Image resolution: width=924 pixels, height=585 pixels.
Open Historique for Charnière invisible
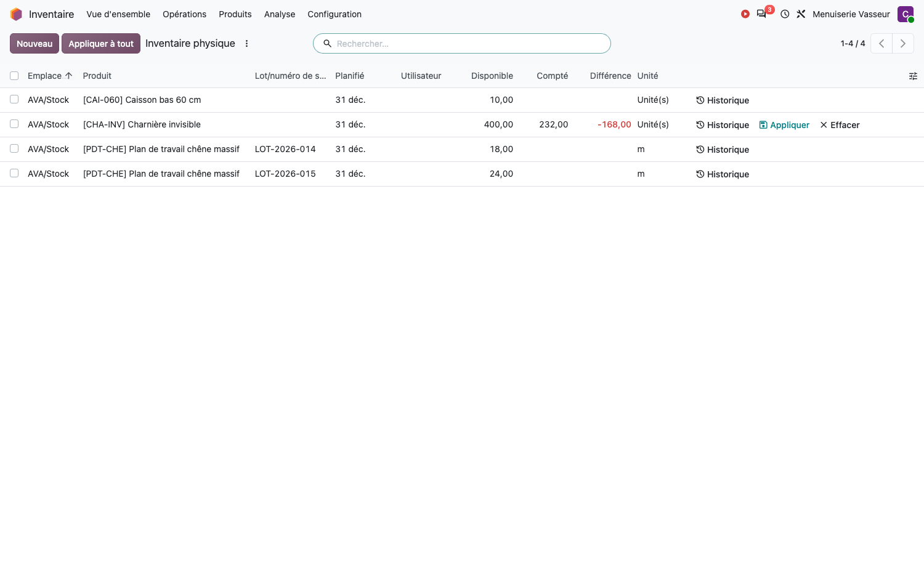click(723, 125)
